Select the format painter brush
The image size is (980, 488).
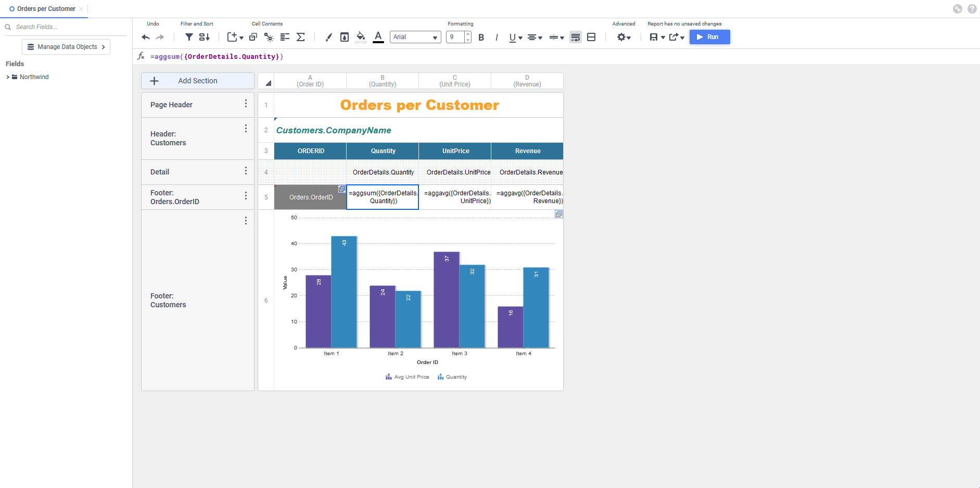point(328,37)
